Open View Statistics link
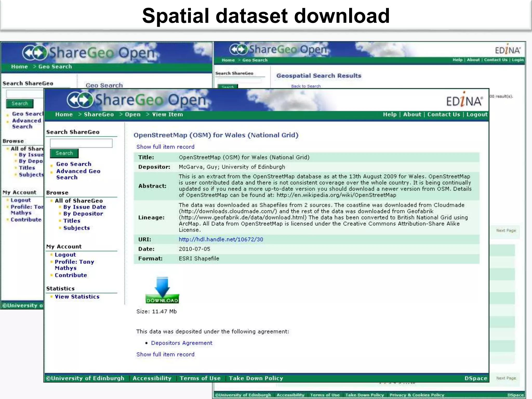Image resolution: width=532 pixels, height=399 pixels. pyautogui.click(x=77, y=297)
